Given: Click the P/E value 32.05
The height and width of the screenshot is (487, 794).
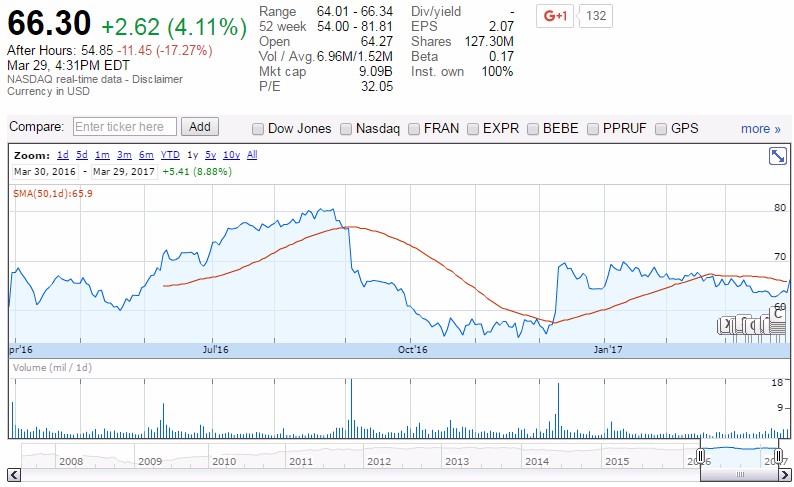Looking at the screenshot, I should coord(377,87).
